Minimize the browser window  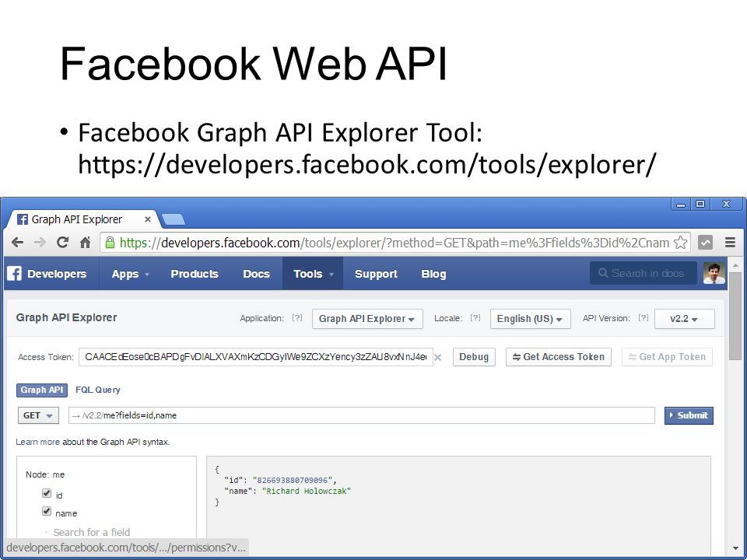coord(681,204)
